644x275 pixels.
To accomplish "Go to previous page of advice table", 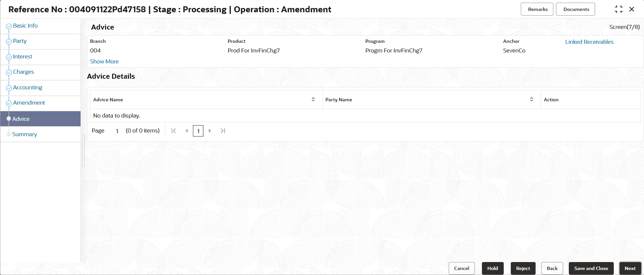I will [x=186, y=131].
